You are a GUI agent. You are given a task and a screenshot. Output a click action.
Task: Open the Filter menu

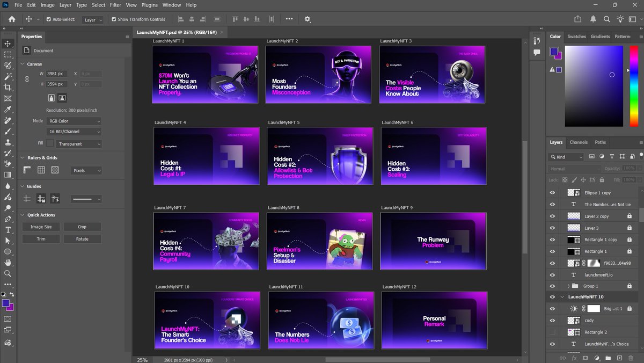click(x=115, y=5)
